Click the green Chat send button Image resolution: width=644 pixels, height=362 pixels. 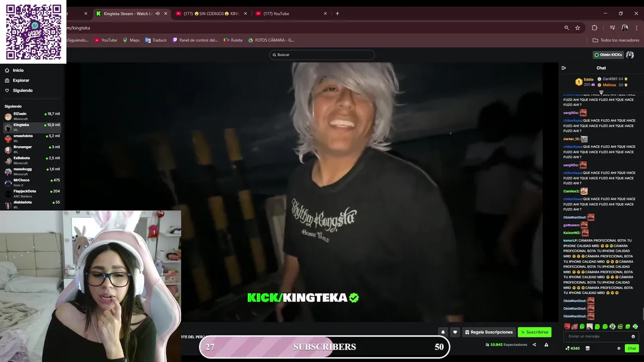(631, 348)
